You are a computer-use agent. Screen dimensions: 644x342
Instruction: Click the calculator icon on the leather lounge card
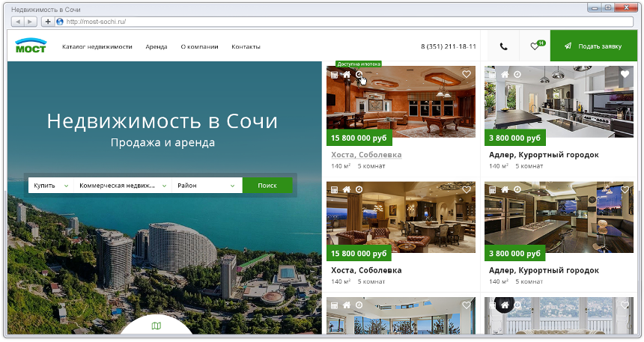pyautogui.click(x=334, y=189)
